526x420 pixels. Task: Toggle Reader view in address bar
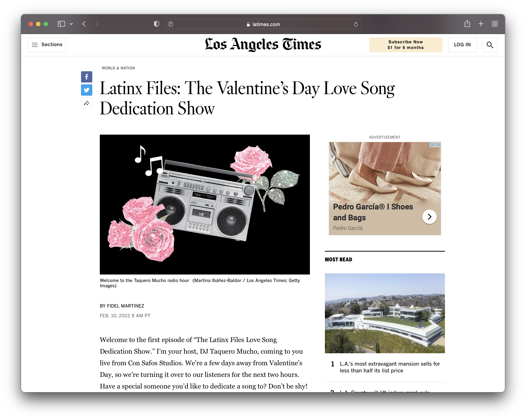click(171, 24)
